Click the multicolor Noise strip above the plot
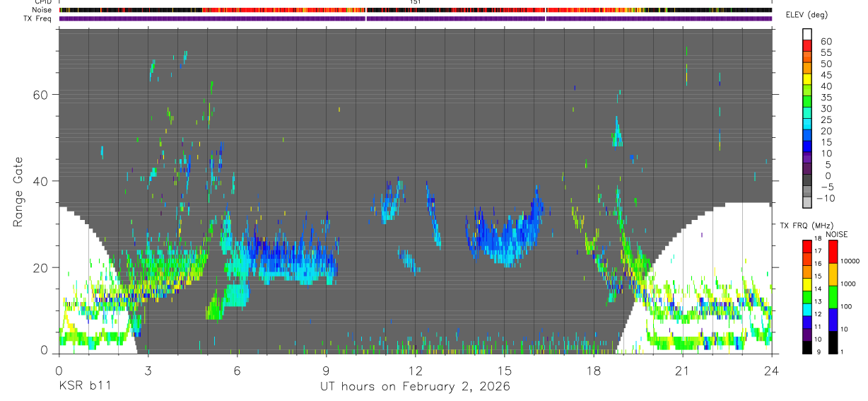The height and width of the screenshot is (401, 868). click(x=416, y=10)
